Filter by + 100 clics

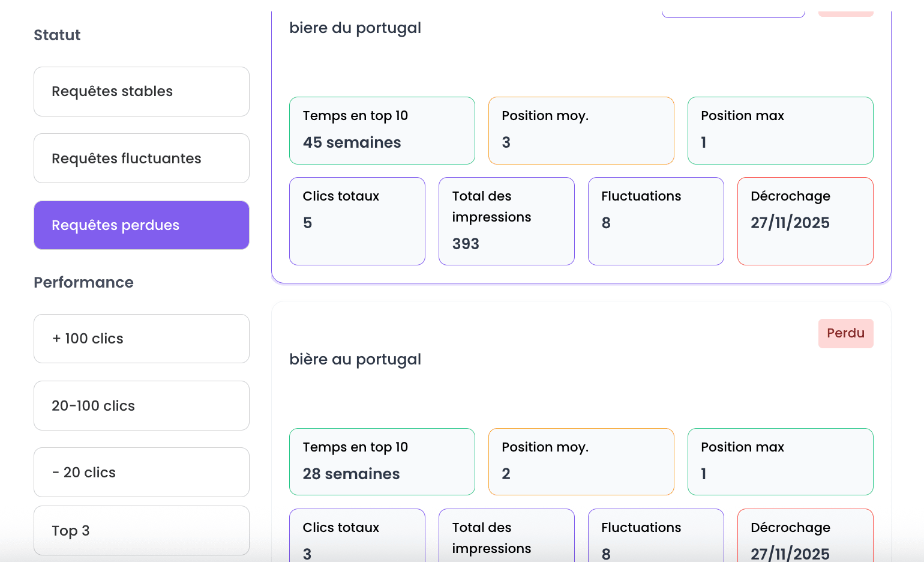pyautogui.click(x=141, y=339)
